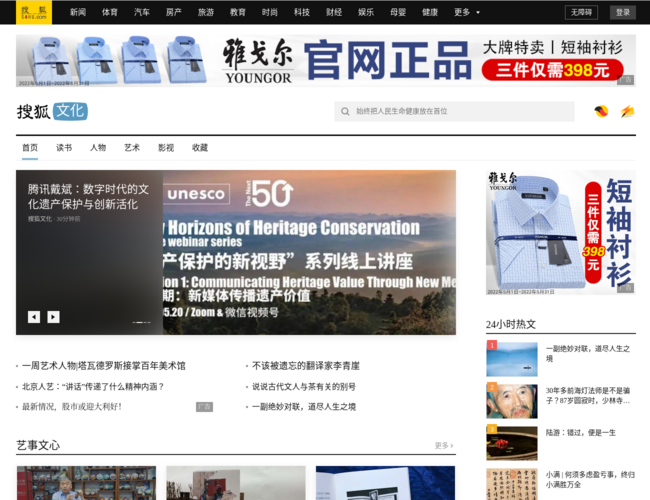Click the Sohu.com yellow logo
This screenshot has width=650, height=500.
pos(34,12)
